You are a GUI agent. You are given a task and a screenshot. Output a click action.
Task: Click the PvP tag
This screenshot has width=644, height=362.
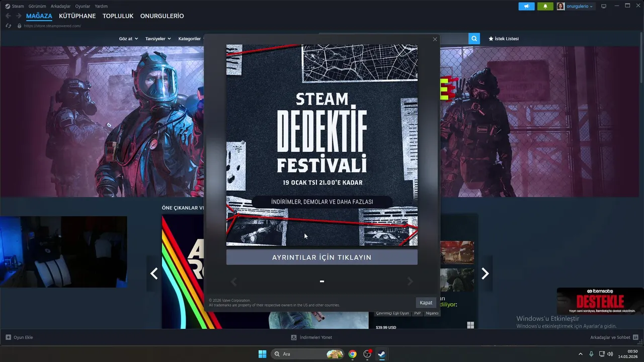[x=418, y=313]
